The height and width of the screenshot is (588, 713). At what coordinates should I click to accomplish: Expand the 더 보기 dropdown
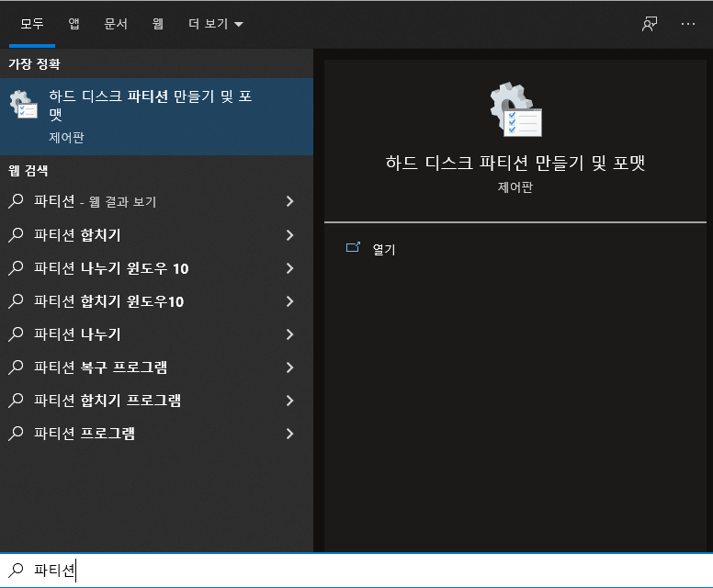click(216, 24)
